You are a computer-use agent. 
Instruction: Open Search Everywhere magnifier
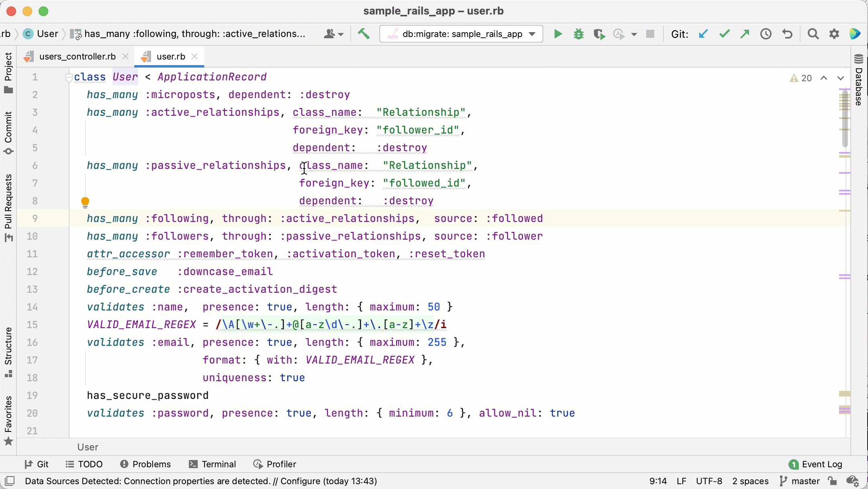(x=813, y=34)
